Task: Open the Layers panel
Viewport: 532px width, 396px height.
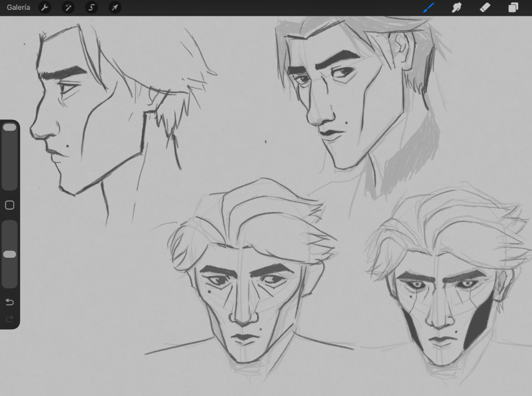Action: [513, 7]
